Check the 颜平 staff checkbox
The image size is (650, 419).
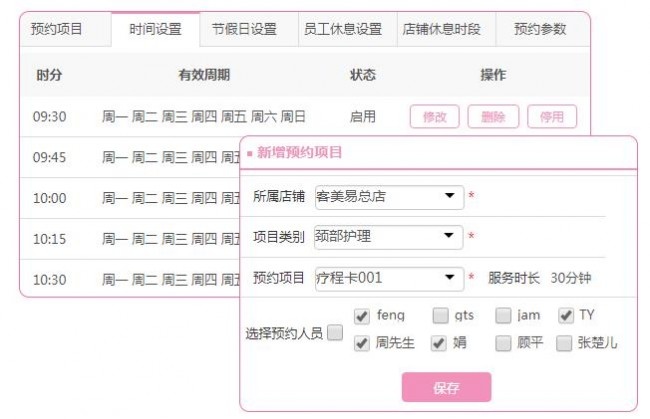504,343
